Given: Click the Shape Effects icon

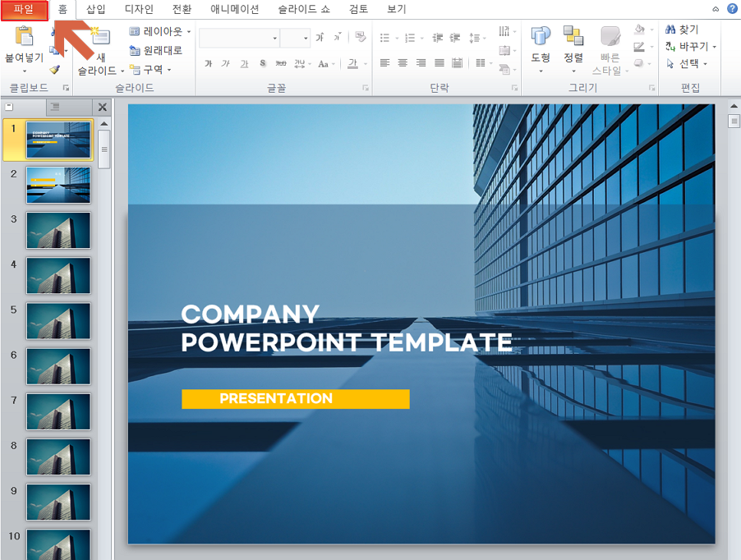Looking at the screenshot, I should (639, 63).
